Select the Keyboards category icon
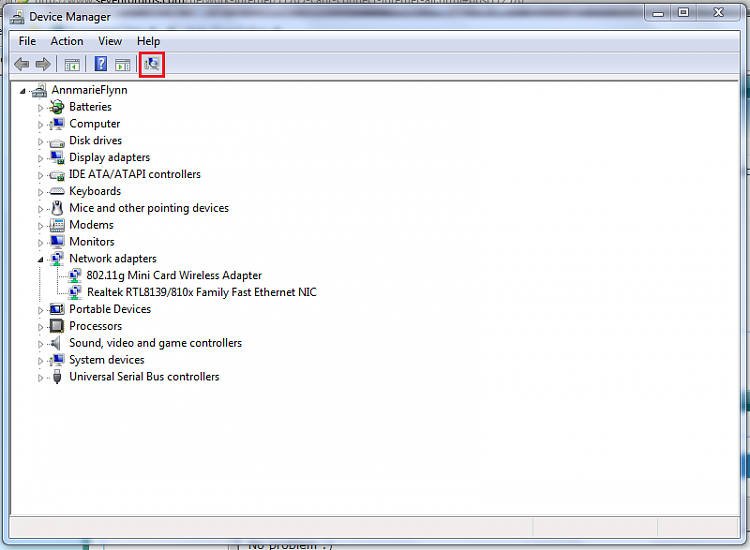 pyautogui.click(x=57, y=191)
